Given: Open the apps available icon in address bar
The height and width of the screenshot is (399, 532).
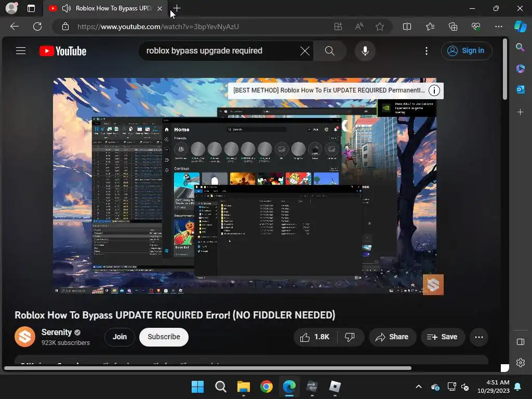Looking at the screenshot, I should click(338, 26).
